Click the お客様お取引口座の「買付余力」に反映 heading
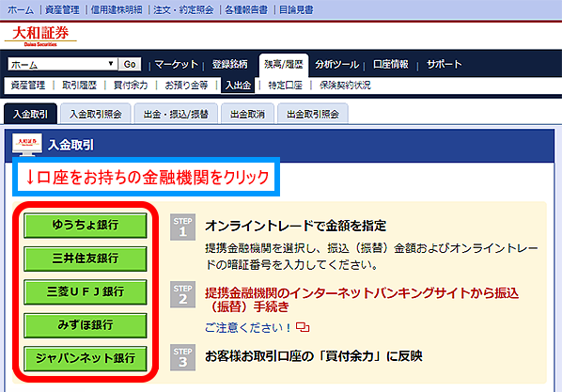 pos(314,356)
